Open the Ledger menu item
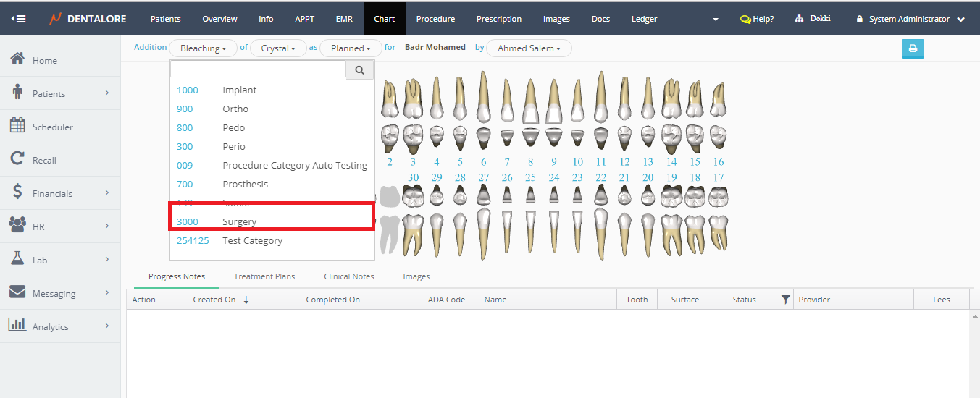This screenshot has height=398, width=980. click(644, 19)
